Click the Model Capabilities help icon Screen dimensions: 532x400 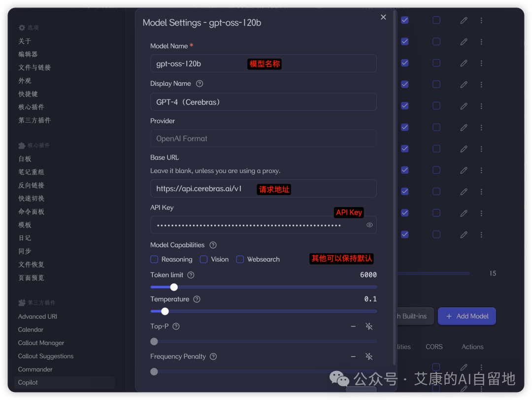213,245
